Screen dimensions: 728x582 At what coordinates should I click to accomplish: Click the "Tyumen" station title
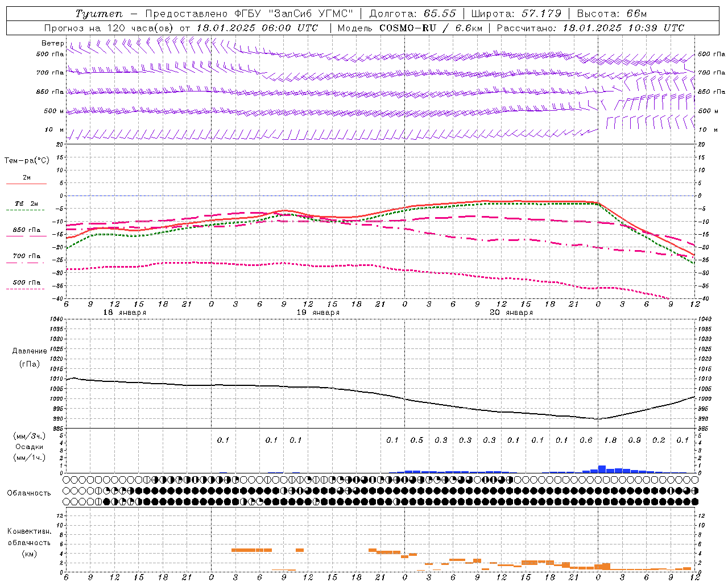click(x=99, y=14)
